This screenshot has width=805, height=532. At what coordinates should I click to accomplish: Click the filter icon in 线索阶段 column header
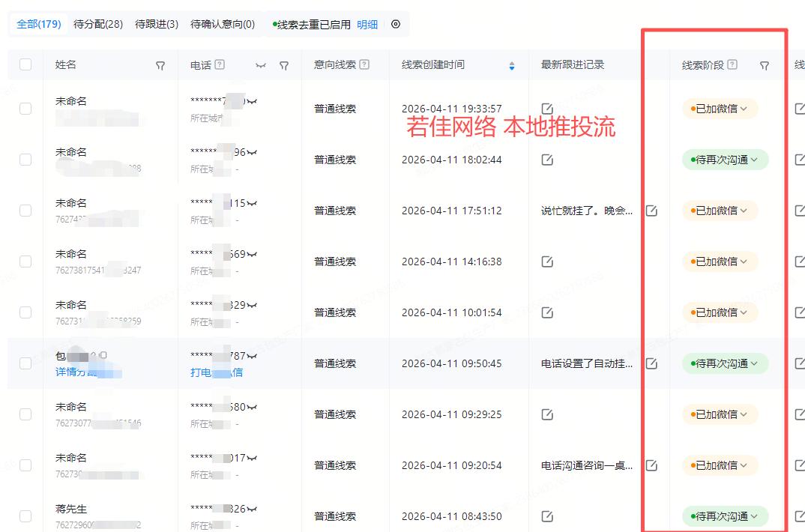coord(764,65)
